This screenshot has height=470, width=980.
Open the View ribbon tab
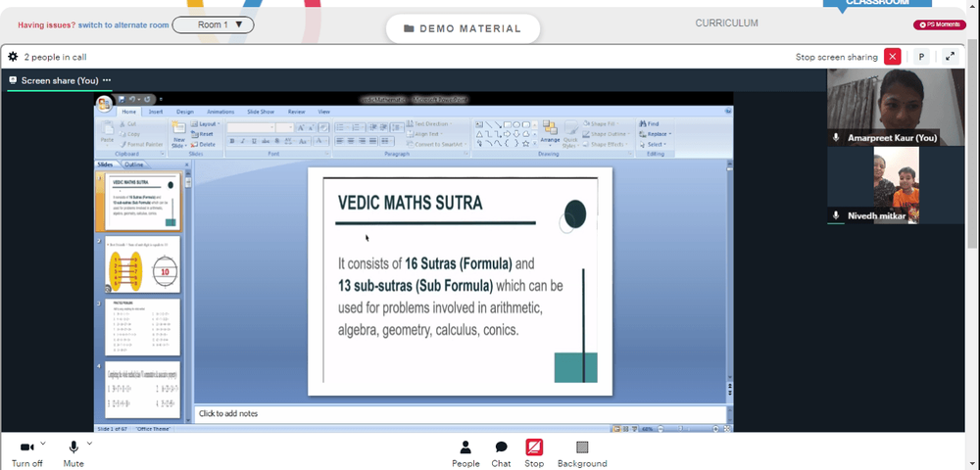point(323,112)
